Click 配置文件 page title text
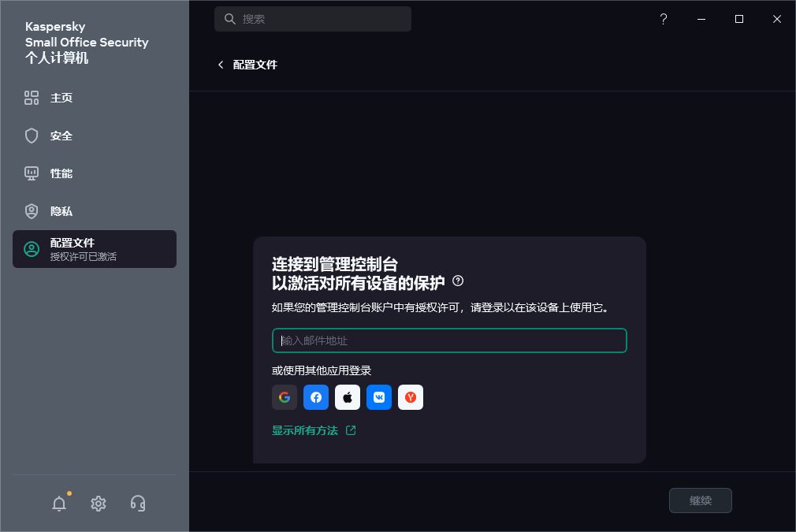This screenshot has height=532, width=796. [255, 65]
